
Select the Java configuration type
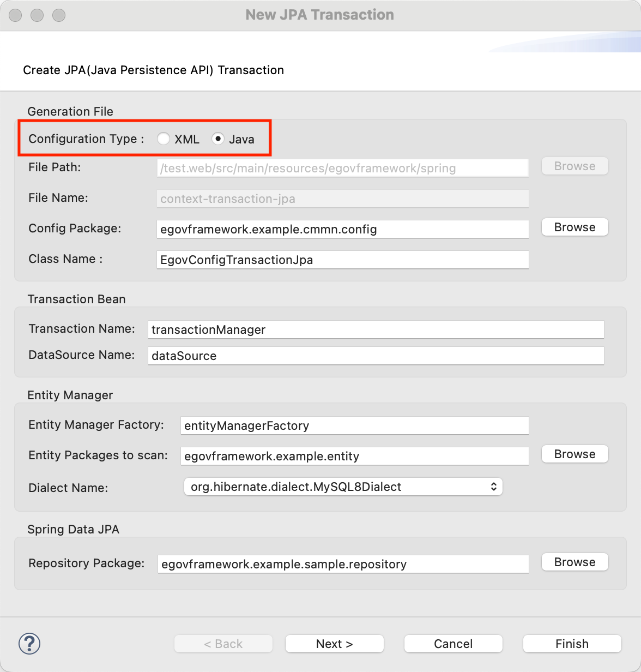click(x=218, y=139)
